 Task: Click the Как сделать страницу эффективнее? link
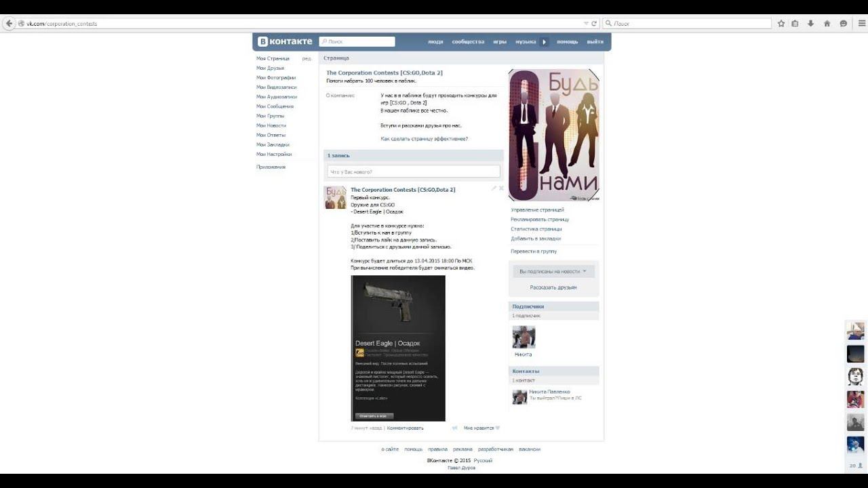coord(425,138)
